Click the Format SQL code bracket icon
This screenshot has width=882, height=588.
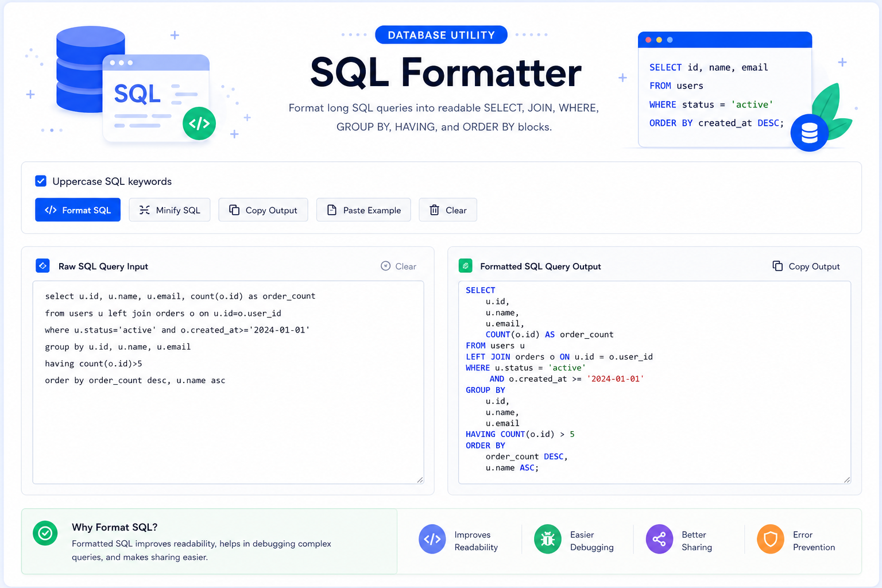click(x=51, y=210)
